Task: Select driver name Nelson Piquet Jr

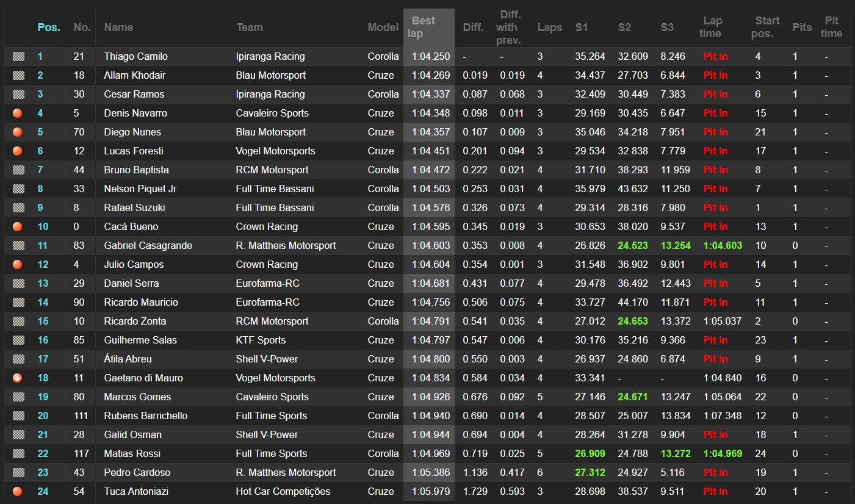Action: coord(140,189)
